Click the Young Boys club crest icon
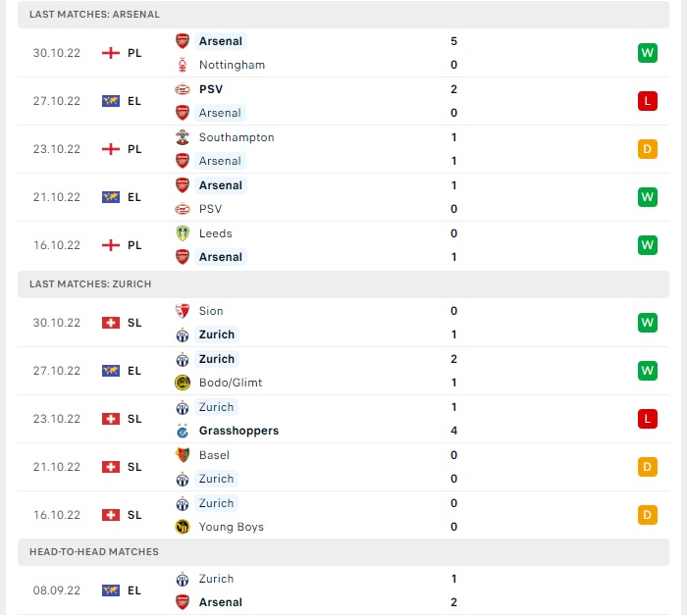Screen dimensions: 687x616 pos(182,527)
